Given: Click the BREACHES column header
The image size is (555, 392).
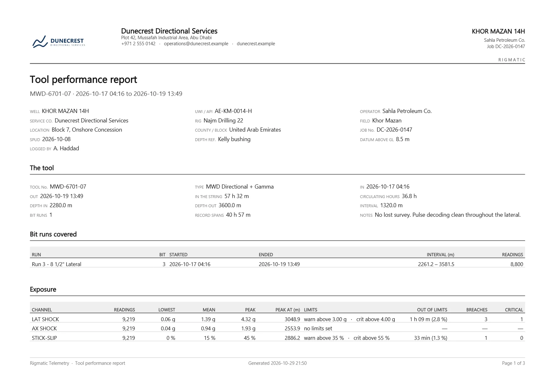Looking at the screenshot, I should 477,310.
